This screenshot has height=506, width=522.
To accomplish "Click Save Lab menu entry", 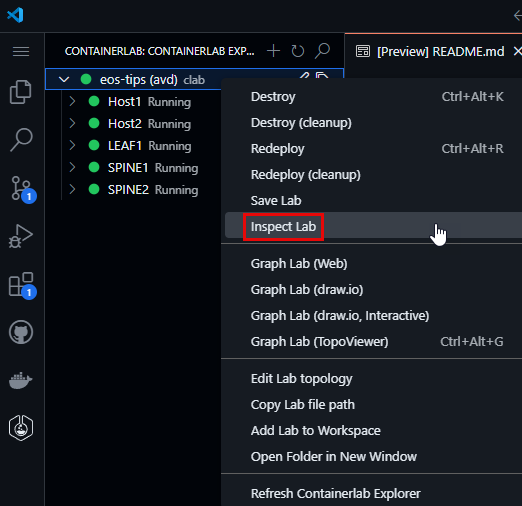I will [x=373, y=201].
